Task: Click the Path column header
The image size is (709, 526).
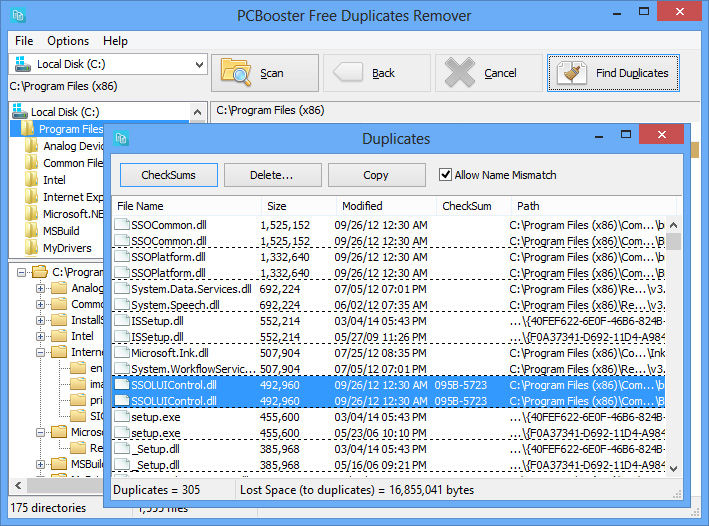Action: click(593, 206)
